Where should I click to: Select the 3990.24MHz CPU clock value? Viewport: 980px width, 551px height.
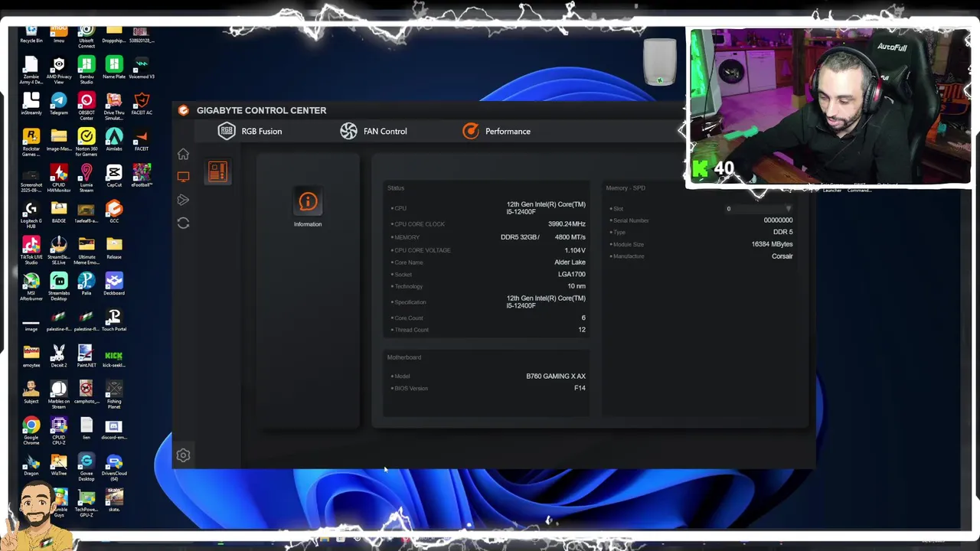(567, 224)
